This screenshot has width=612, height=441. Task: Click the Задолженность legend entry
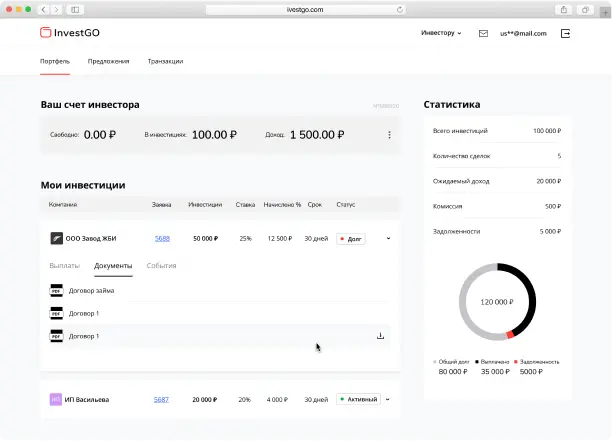[x=537, y=367]
